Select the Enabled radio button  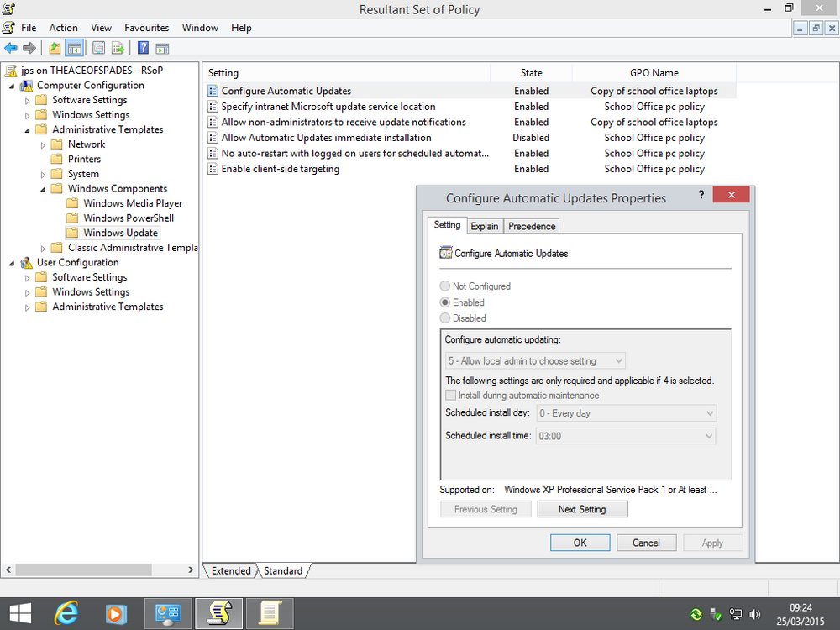(x=444, y=302)
